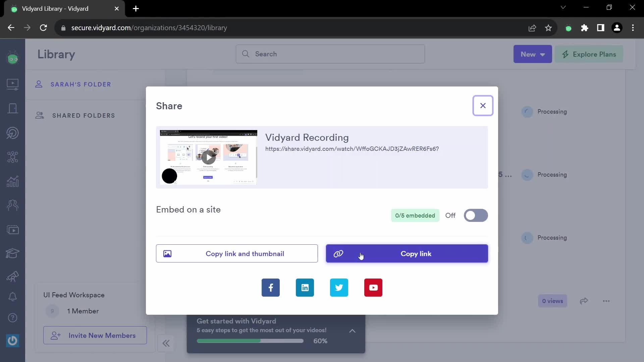Open Sarah's Folder

click(80, 84)
